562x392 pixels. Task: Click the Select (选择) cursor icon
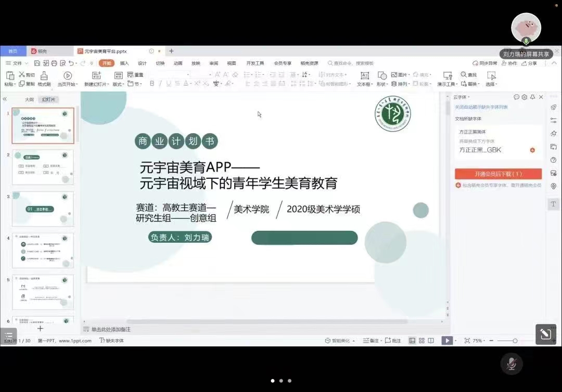coord(491,75)
